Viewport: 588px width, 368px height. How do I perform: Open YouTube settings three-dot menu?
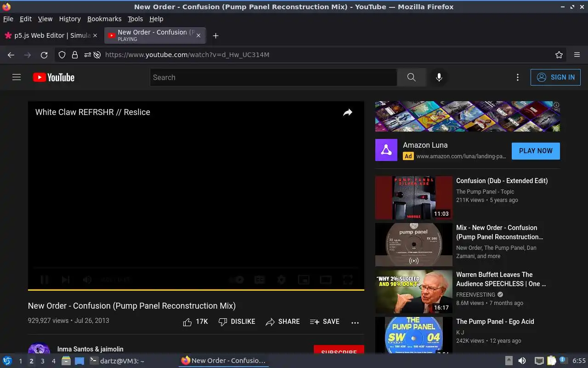pos(518,77)
